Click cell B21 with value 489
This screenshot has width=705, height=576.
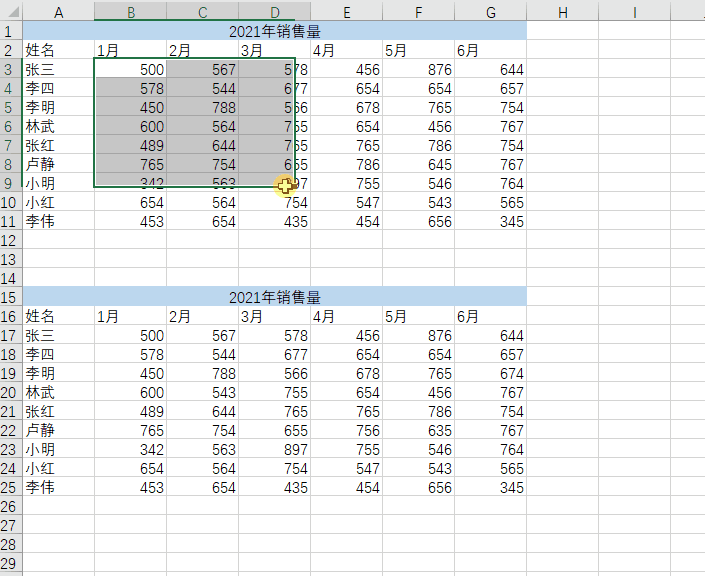point(130,411)
